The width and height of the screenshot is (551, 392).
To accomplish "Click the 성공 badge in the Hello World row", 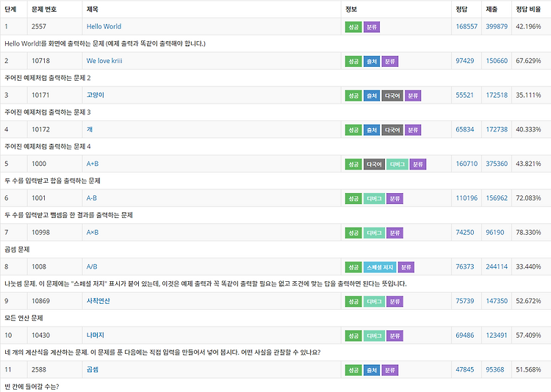I will pyautogui.click(x=353, y=27).
